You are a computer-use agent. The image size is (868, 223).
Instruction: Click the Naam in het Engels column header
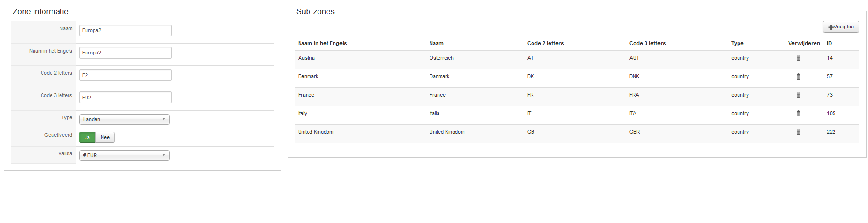[x=322, y=43]
